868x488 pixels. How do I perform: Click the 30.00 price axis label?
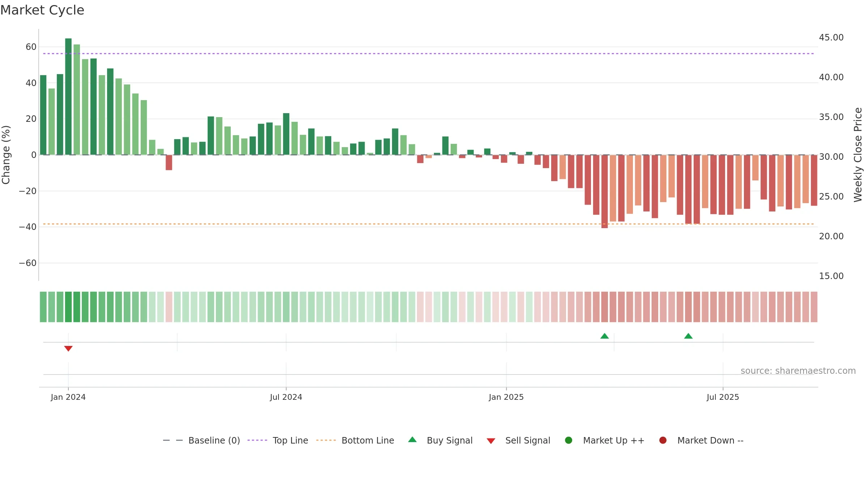click(831, 157)
